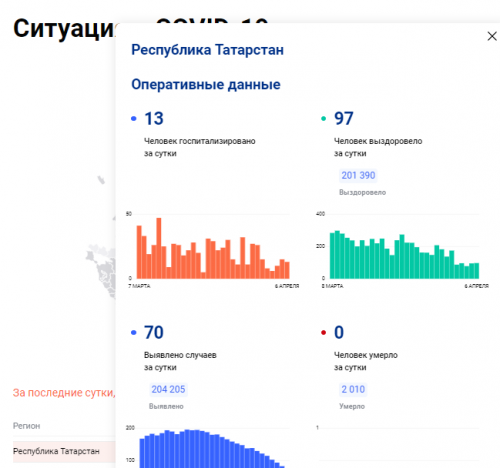Image resolution: width=500 pixels, height=468 pixels.
Task: Click the 13 hospitalized count
Action: click(x=154, y=118)
